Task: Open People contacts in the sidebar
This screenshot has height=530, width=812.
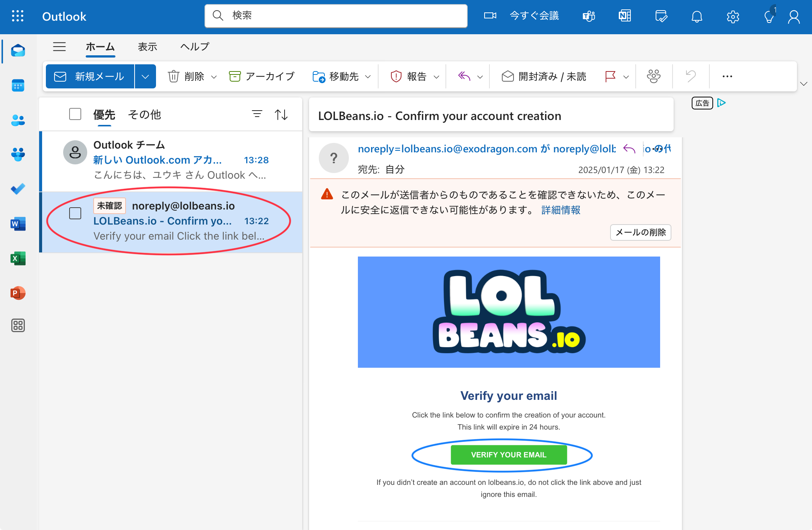Action: pyautogui.click(x=18, y=120)
